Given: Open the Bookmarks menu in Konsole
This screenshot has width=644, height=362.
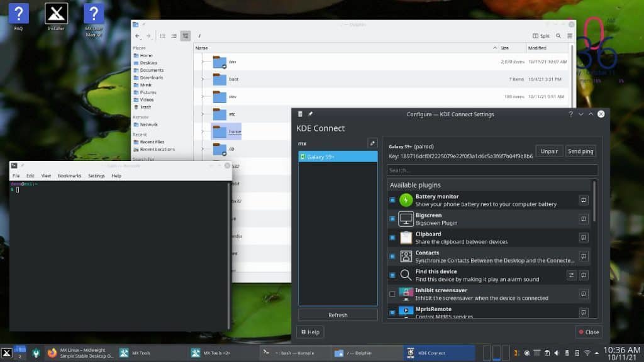Looking at the screenshot, I should (69, 176).
